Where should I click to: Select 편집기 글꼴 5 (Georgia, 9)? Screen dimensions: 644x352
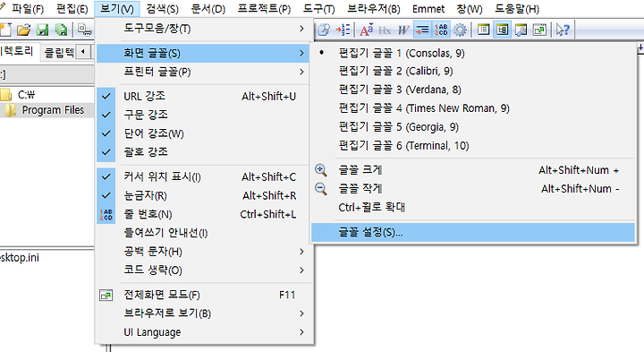[x=473, y=127]
